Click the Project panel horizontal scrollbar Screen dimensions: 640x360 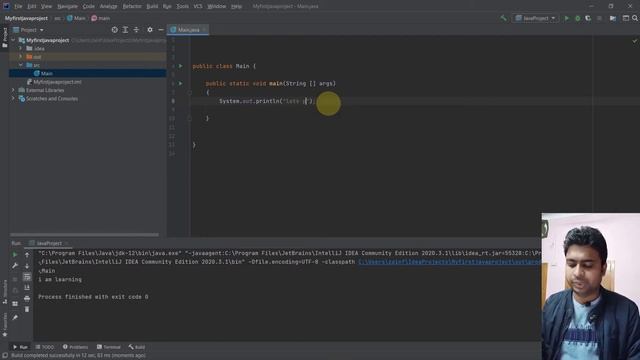click(x=84, y=235)
